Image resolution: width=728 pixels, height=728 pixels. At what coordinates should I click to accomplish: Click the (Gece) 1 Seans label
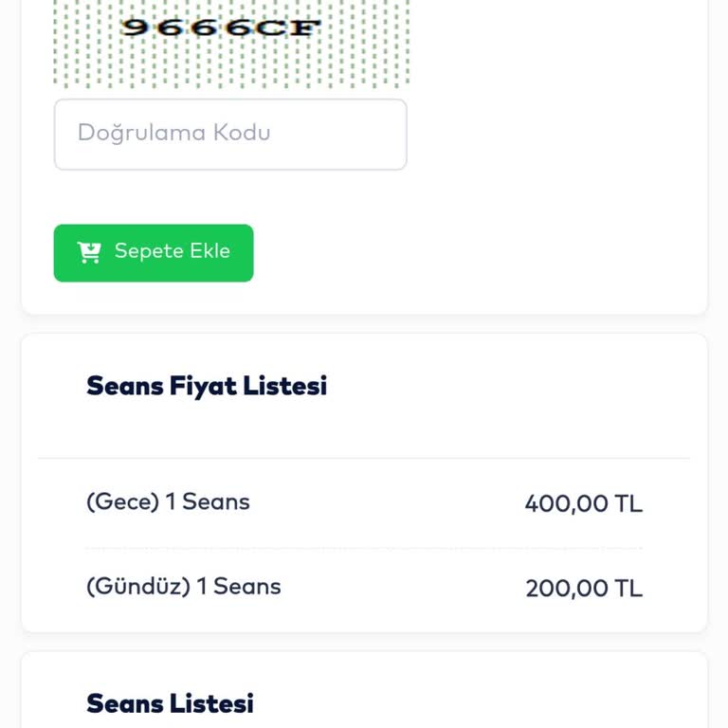coord(168,501)
